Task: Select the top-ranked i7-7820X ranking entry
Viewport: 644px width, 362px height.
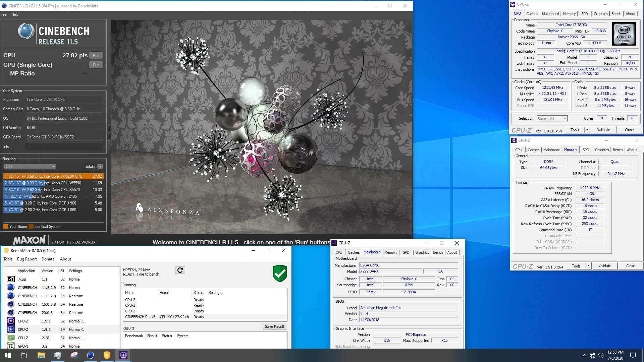Action: pos(53,176)
